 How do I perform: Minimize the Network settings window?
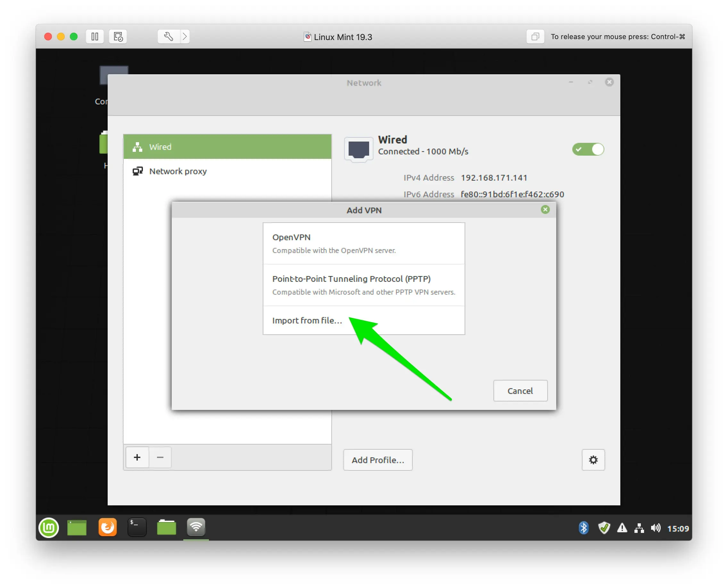click(x=571, y=82)
